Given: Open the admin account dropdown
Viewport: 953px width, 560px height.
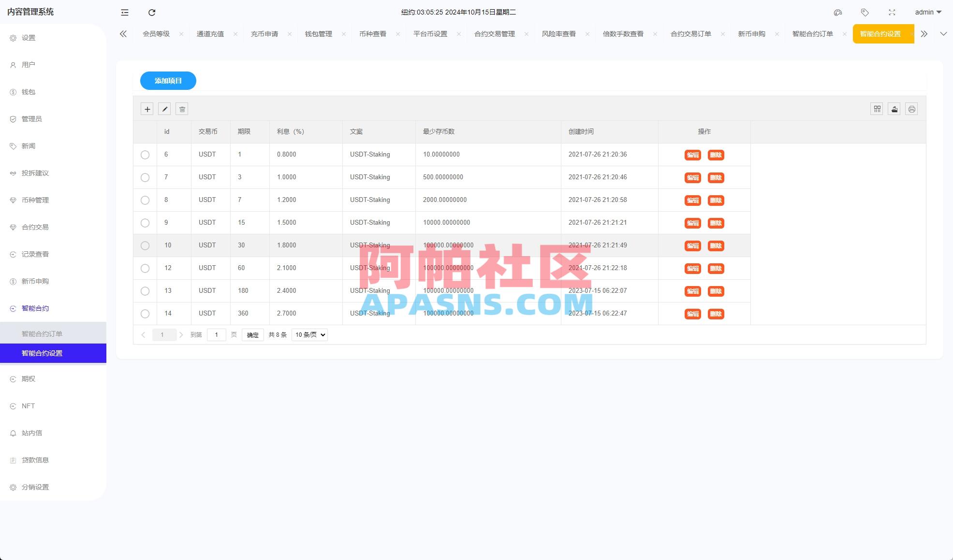Looking at the screenshot, I should click(926, 12).
